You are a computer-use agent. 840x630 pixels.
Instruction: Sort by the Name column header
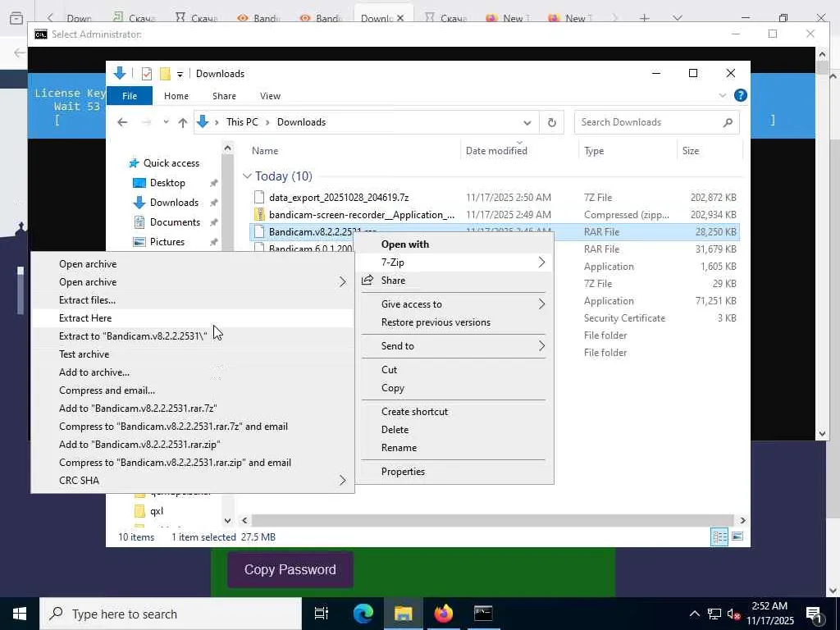tap(265, 151)
